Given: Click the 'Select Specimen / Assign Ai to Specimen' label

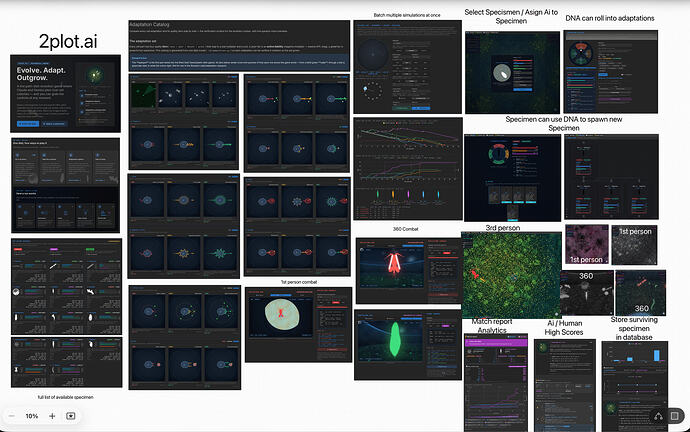Looking at the screenshot, I should point(511,16).
